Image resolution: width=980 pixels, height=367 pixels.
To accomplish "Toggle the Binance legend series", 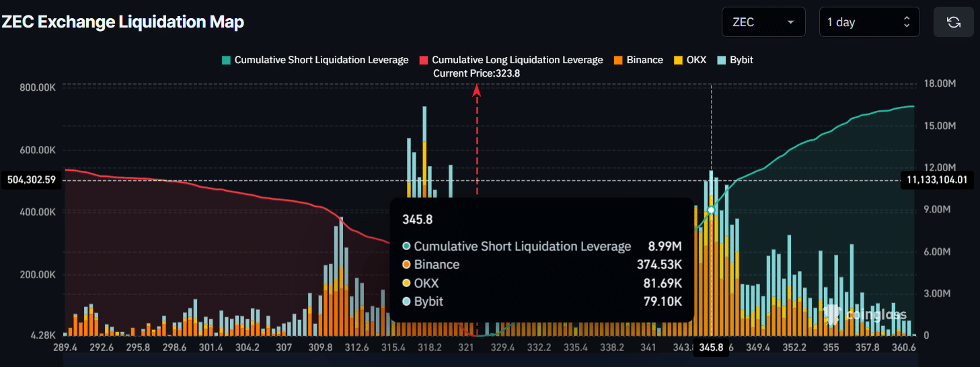I will [x=644, y=60].
